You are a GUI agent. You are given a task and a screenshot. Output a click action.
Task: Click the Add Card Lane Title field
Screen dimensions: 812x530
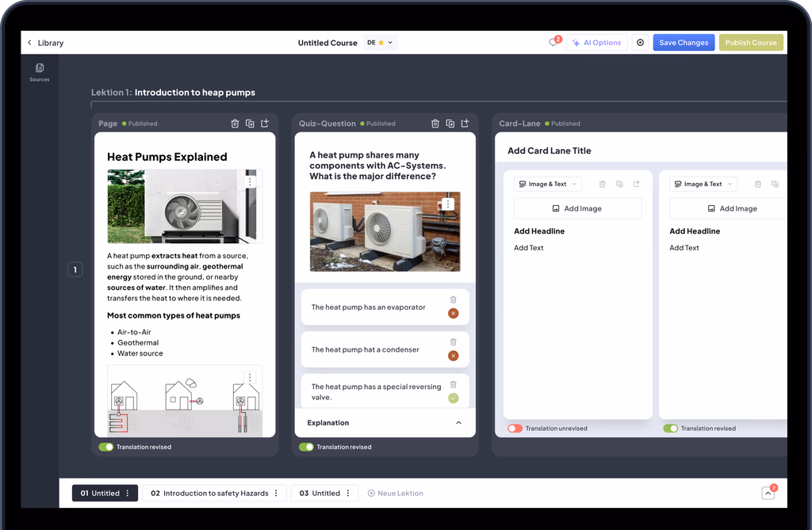[x=550, y=151]
